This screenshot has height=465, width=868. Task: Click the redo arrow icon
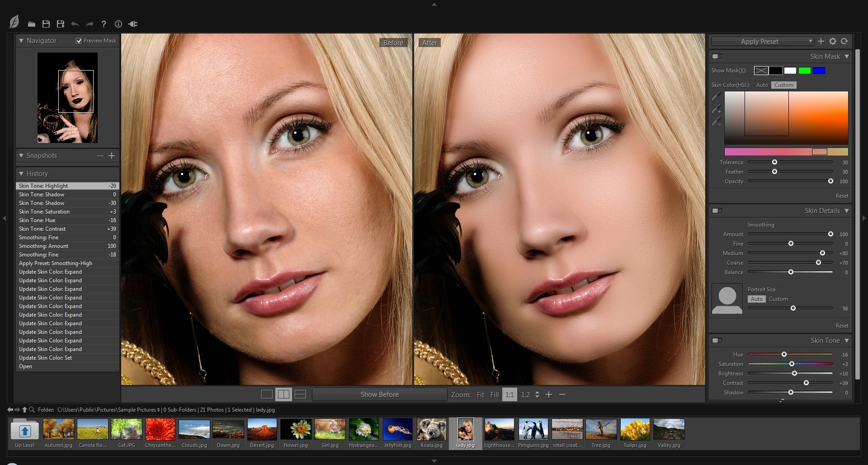coord(90,24)
